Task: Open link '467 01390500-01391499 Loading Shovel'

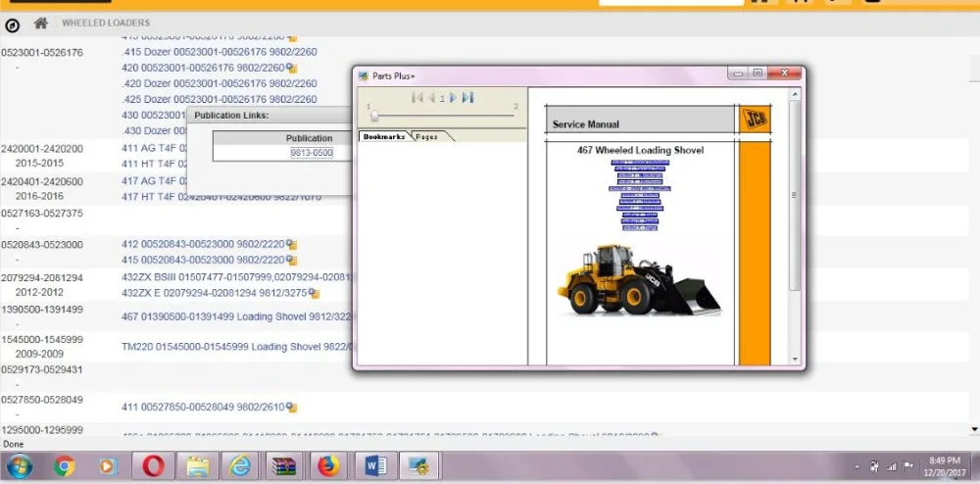Action: pos(237,316)
